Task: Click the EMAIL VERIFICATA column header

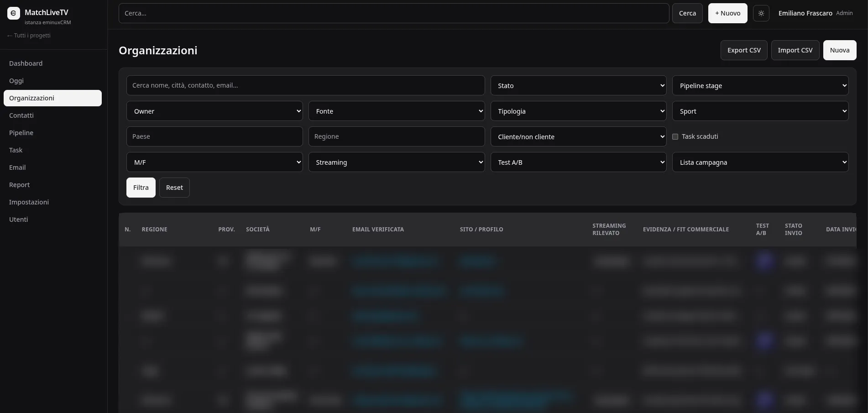Action: coord(378,230)
